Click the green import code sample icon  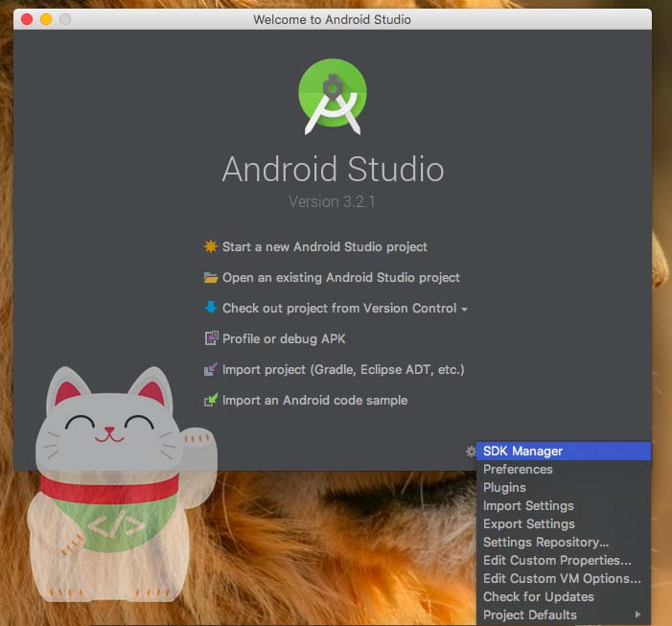[211, 400]
